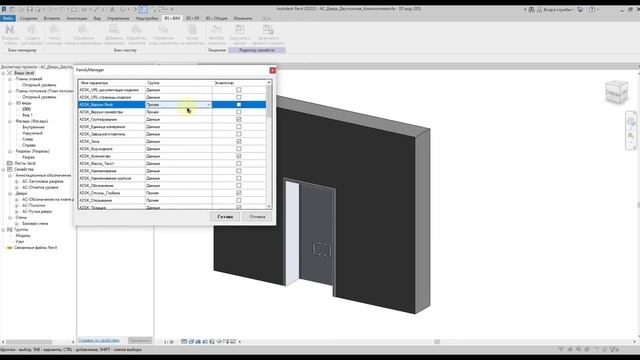Collapse the Двери family node
The height and width of the screenshot is (360, 640).
tap(10, 193)
